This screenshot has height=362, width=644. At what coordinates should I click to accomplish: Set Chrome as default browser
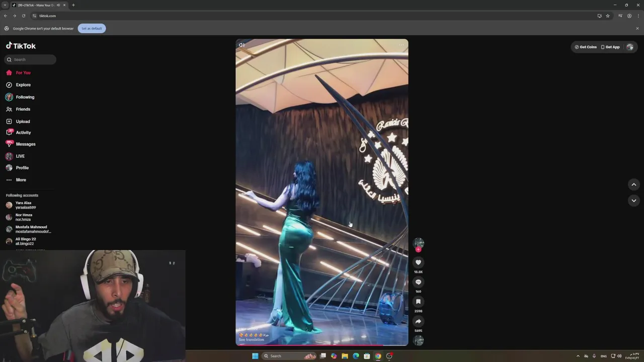pos(92,29)
